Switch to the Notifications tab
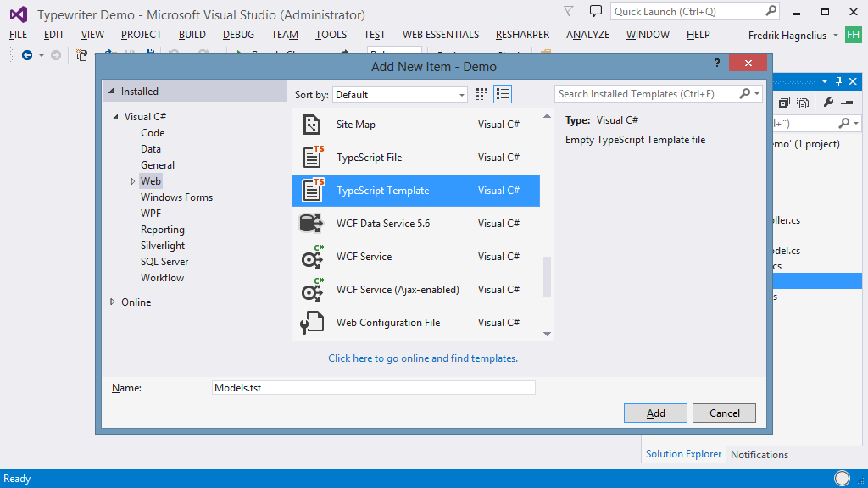 (x=759, y=454)
